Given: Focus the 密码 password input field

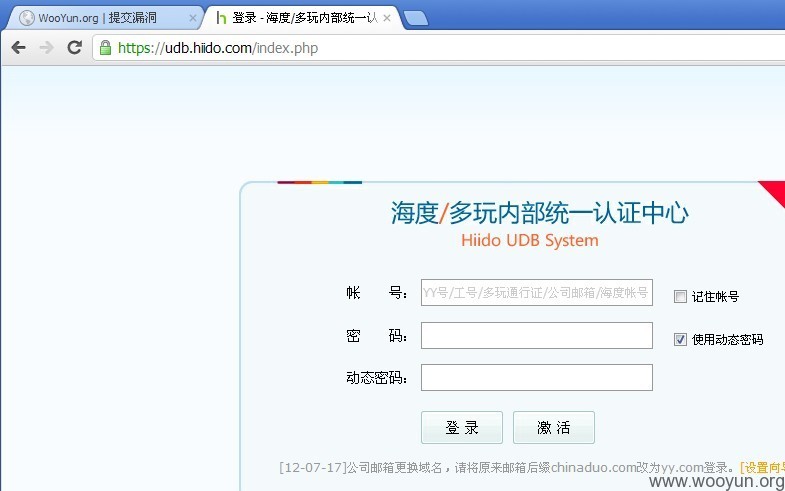Looking at the screenshot, I should [537, 335].
